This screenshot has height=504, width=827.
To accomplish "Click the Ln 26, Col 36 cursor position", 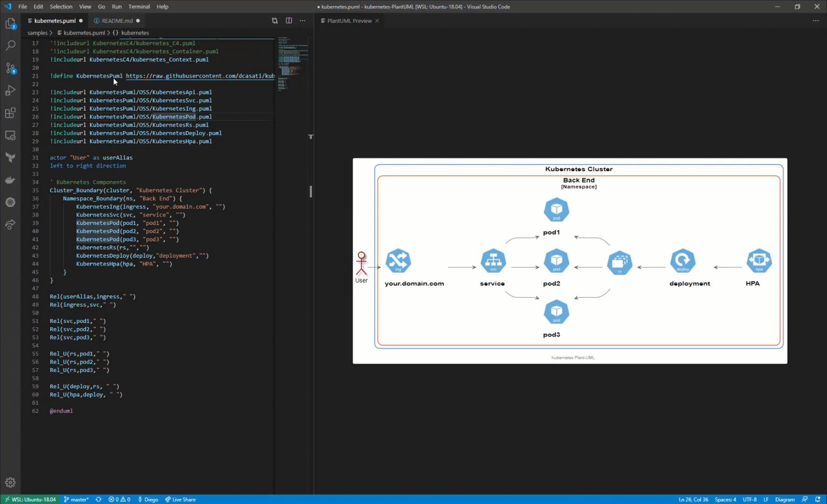I will (x=693, y=499).
